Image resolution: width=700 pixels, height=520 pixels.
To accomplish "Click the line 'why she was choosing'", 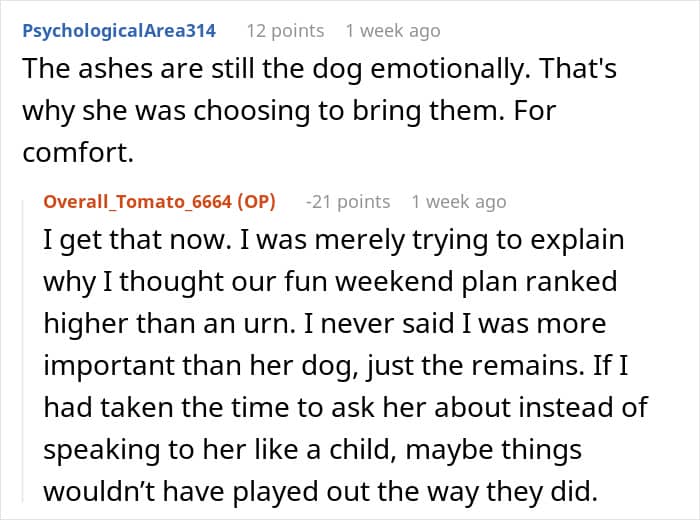I will 289,111.
